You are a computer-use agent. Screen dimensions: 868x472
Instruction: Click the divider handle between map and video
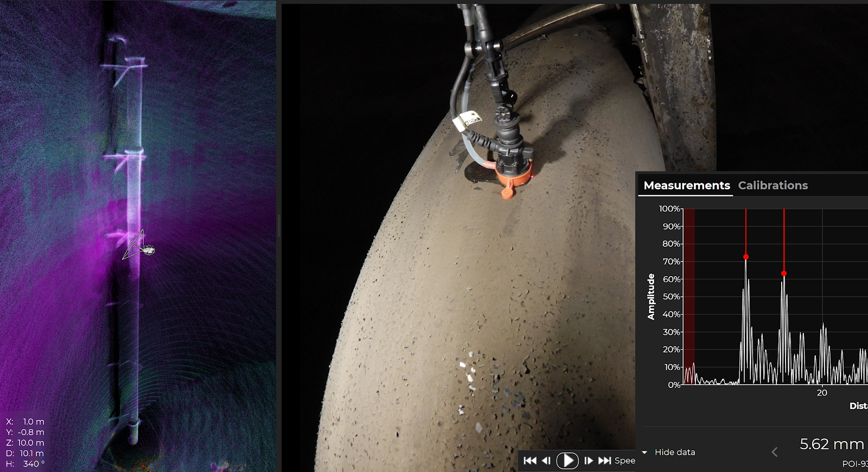279,225
